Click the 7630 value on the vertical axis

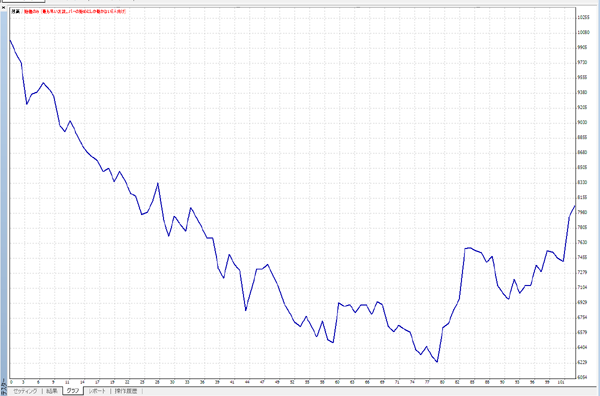[x=582, y=242]
